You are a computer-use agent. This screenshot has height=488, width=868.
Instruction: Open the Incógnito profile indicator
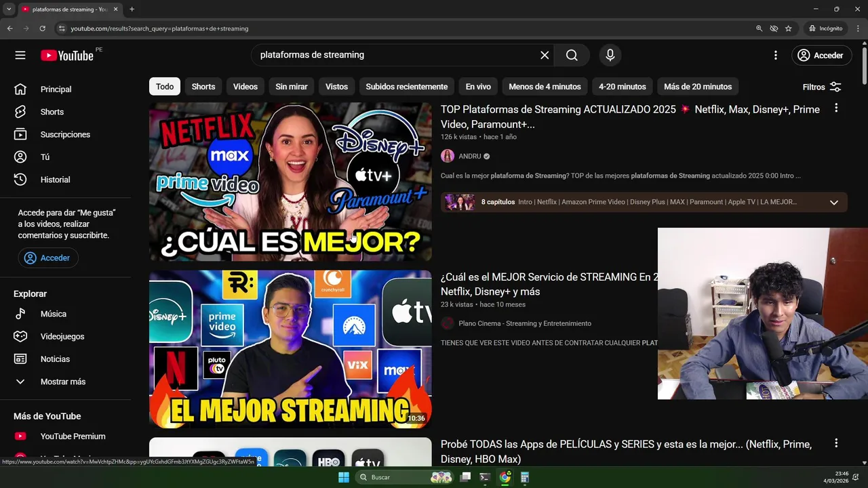pos(825,28)
